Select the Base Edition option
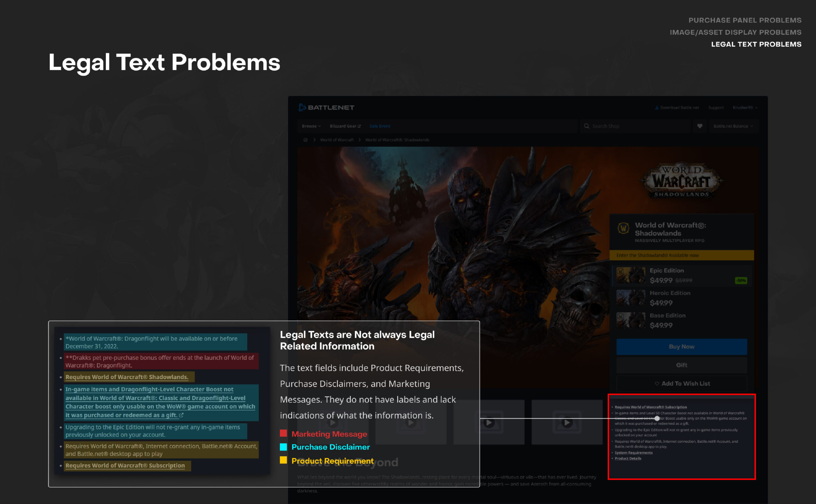816x504 pixels. click(x=681, y=320)
